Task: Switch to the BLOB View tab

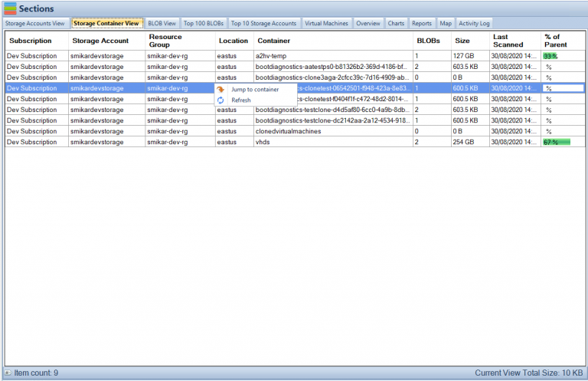Action: pos(162,23)
